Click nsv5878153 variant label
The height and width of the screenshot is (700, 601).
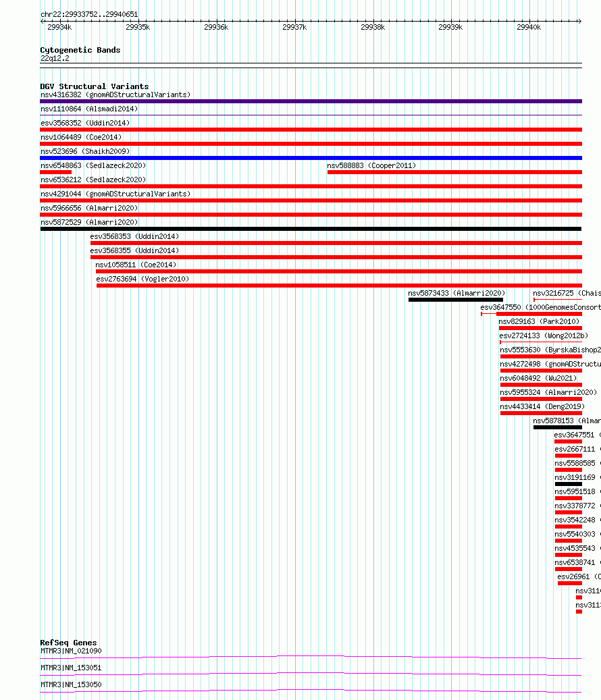[x=567, y=421]
